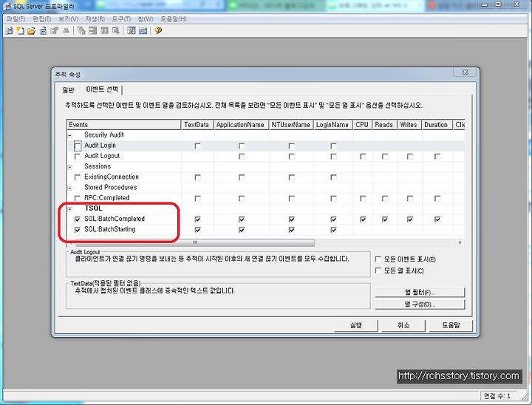532x405 pixels.
Task: Open the 도구(T) menu
Action: (x=121, y=19)
